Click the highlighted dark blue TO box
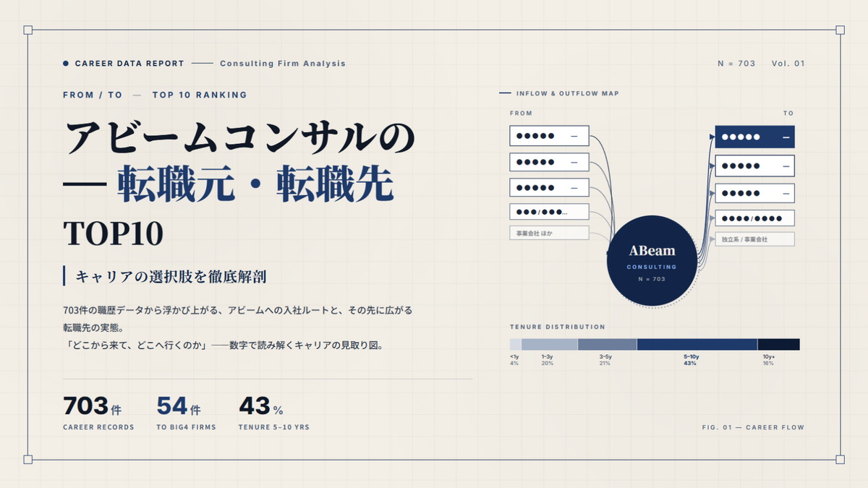The height and width of the screenshot is (488, 868). (x=755, y=137)
